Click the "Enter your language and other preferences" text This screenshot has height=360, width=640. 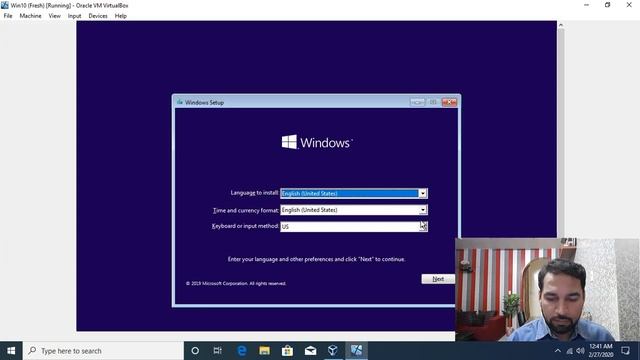316,259
